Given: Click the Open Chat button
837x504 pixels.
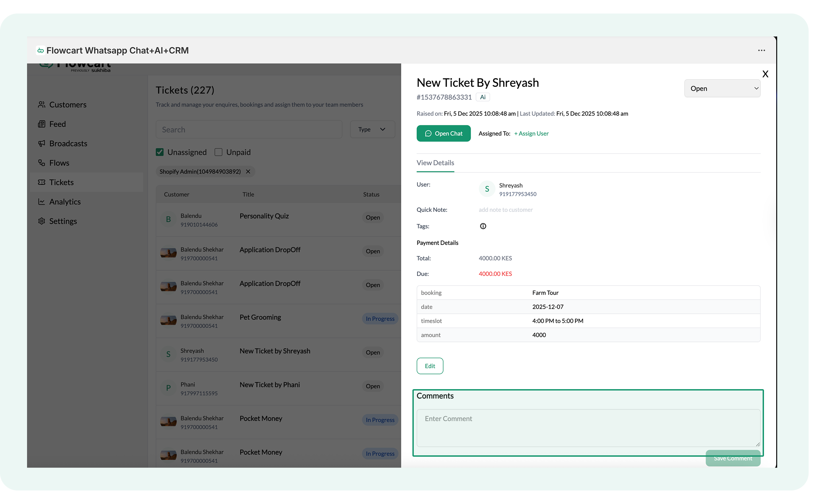Looking at the screenshot, I should click(x=443, y=133).
